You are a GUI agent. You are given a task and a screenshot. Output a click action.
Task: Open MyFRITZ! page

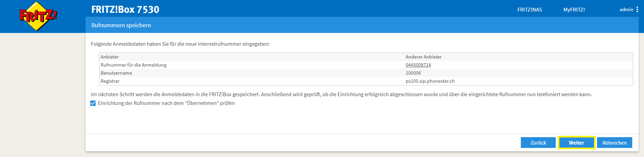(574, 9)
